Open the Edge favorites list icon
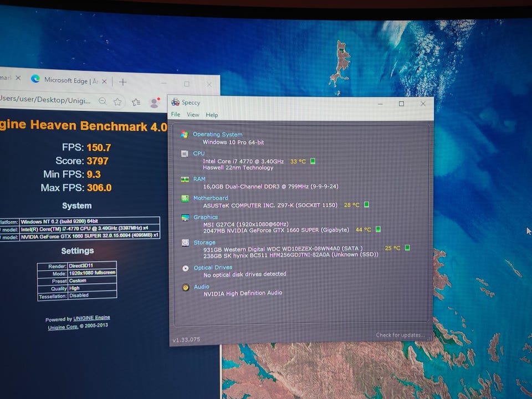The width and height of the screenshot is (532, 399). pyautogui.click(x=136, y=102)
